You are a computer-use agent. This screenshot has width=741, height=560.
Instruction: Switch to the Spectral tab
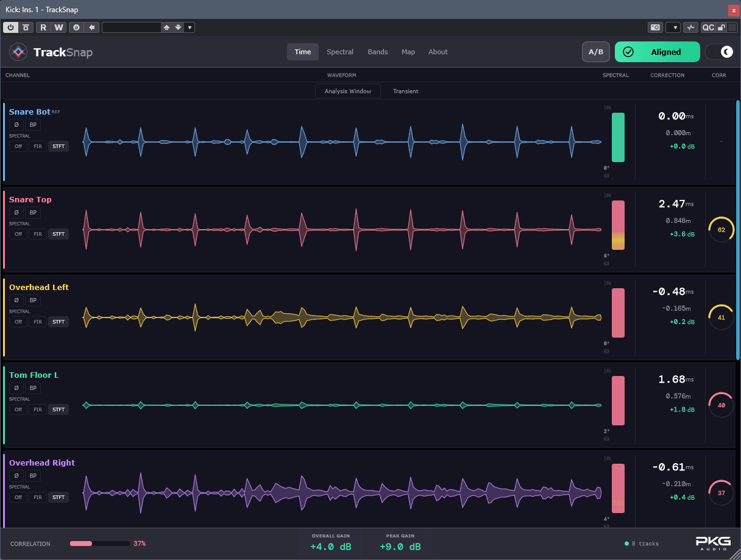[340, 52]
